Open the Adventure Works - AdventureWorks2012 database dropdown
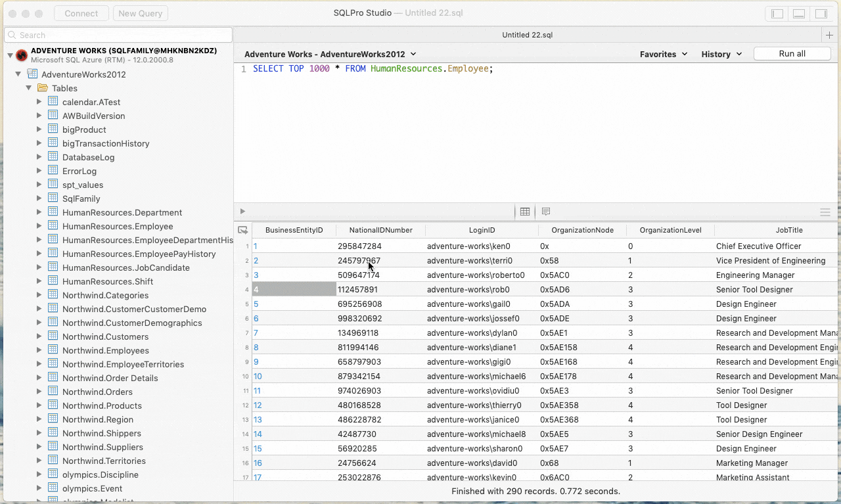 coord(330,54)
